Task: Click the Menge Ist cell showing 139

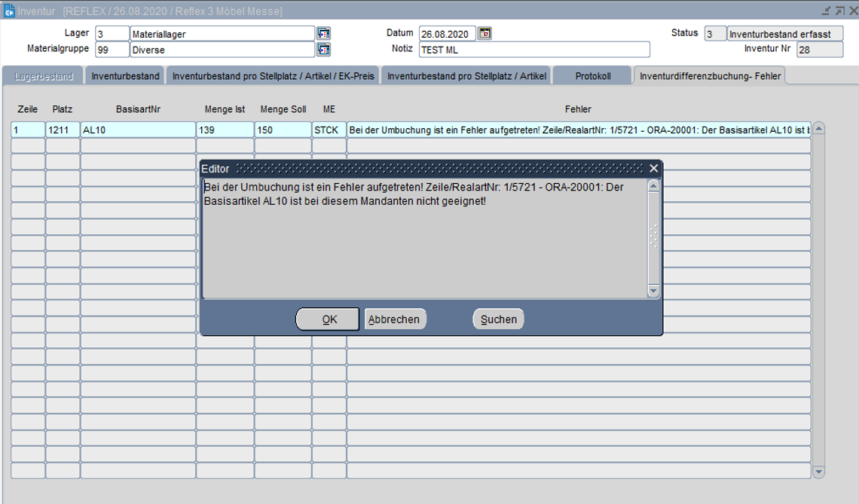Action: pyautogui.click(x=225, y=130)
